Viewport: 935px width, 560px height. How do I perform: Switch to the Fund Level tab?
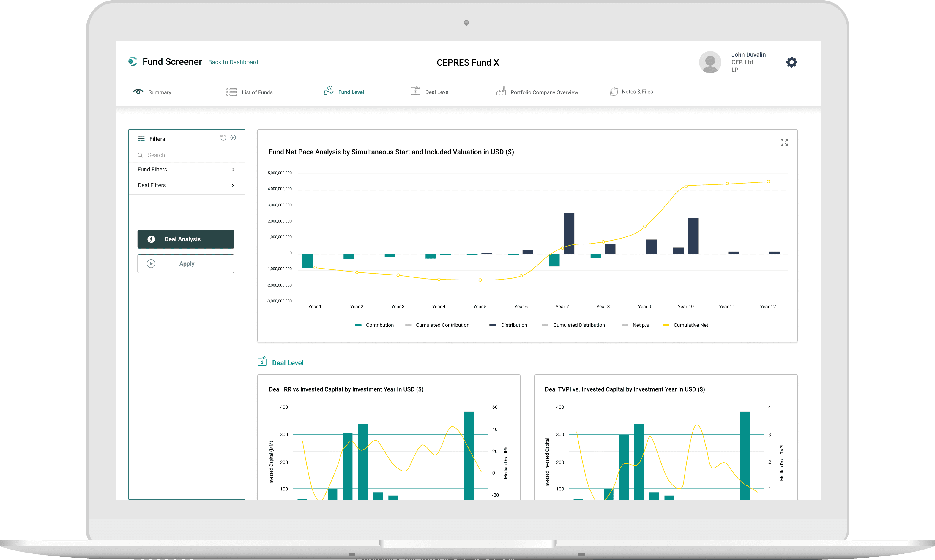coord(351,91)
